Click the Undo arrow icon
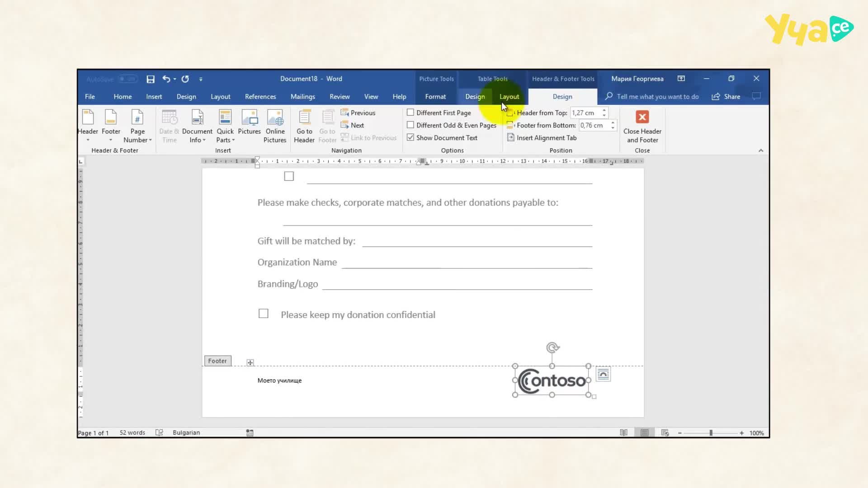868x488 pixels. 166,79
